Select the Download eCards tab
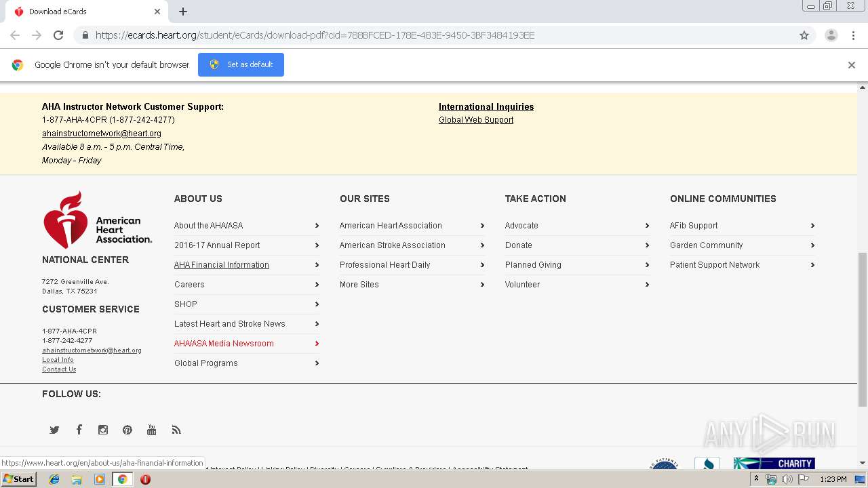The height and width of the screenshot is (488, 868). point(88,12)
